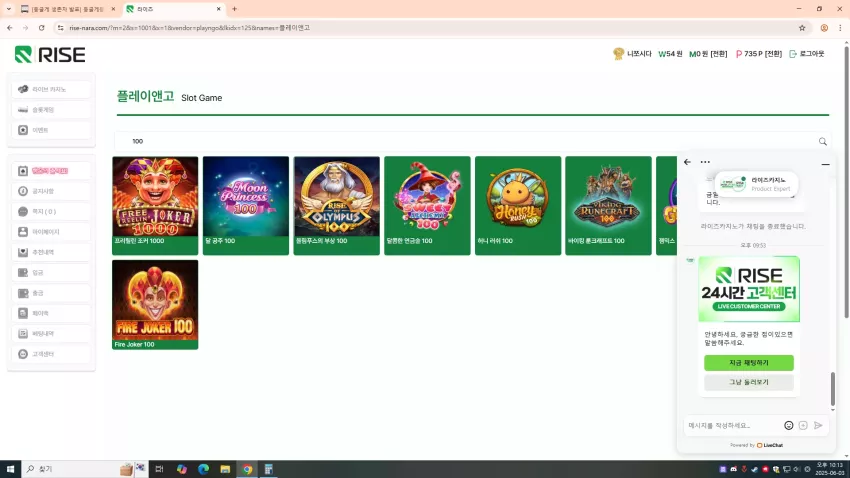Open Free Reelin Joker 1000 game

coord(155,205)
